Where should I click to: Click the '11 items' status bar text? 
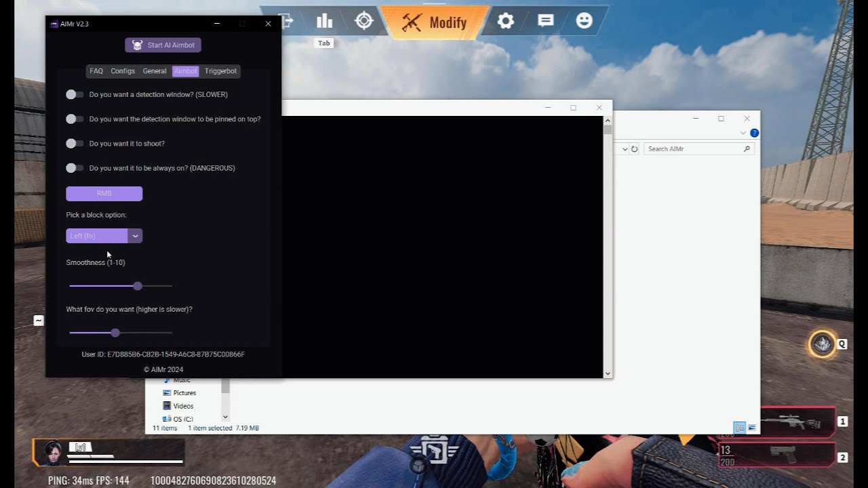tap(165, 428)
